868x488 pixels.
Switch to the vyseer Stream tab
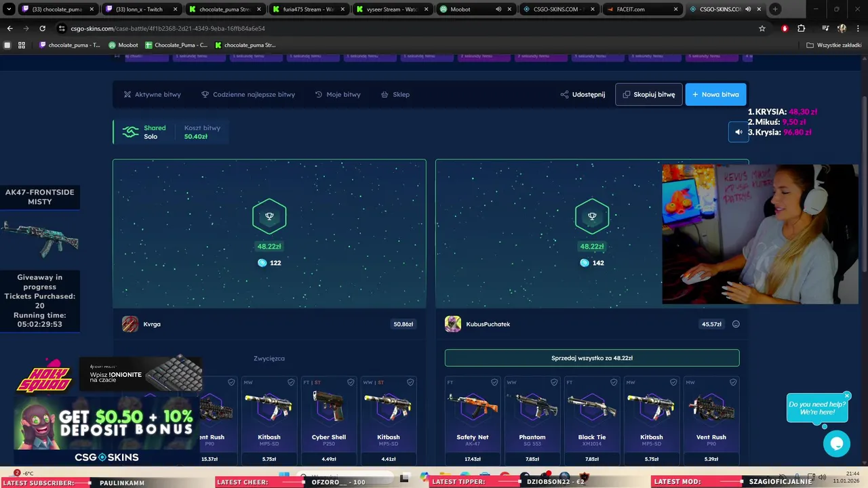point(393,9)
